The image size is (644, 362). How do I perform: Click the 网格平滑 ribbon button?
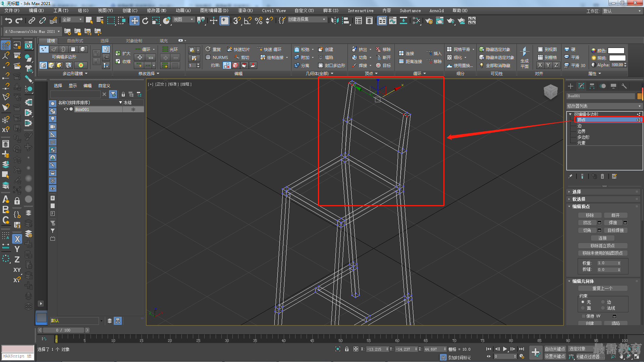tap(461, 49)
